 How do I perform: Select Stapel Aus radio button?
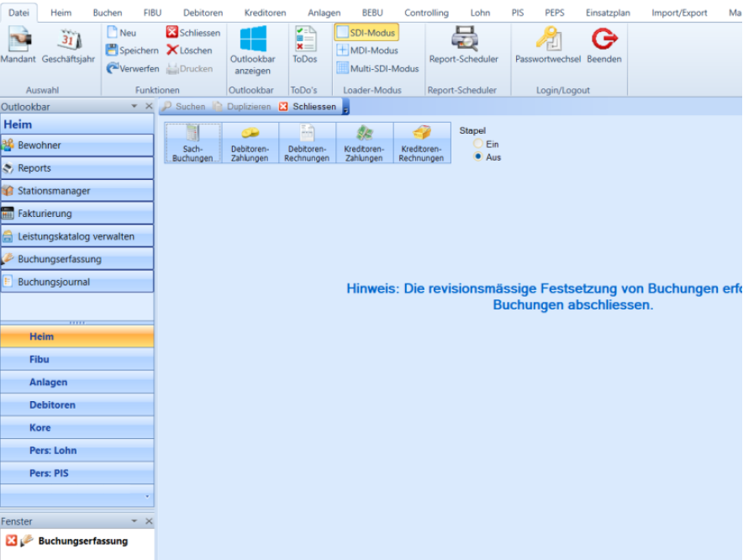[x=477, y=157]
